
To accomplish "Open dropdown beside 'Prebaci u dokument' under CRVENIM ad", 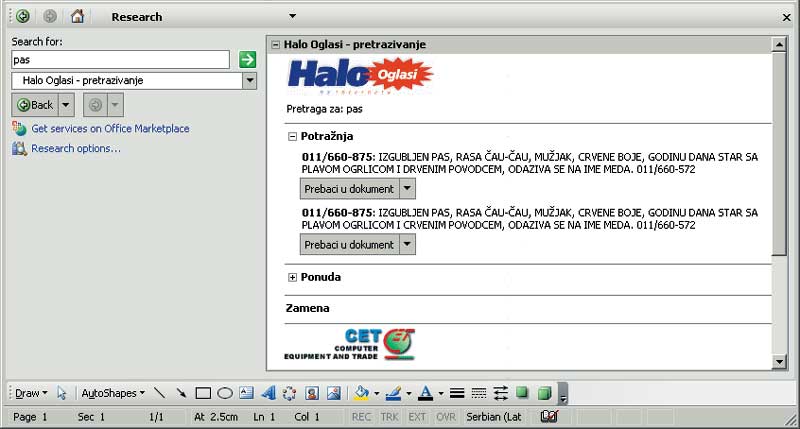I will [407, 244].
